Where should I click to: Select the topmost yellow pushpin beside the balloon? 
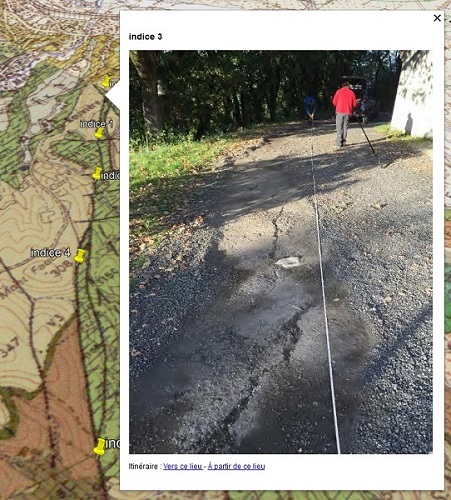click(106, 82)
